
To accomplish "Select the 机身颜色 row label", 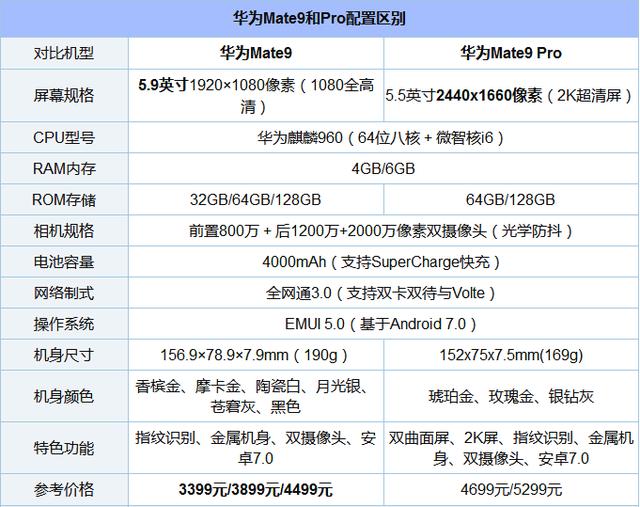I will coord(64,396).
